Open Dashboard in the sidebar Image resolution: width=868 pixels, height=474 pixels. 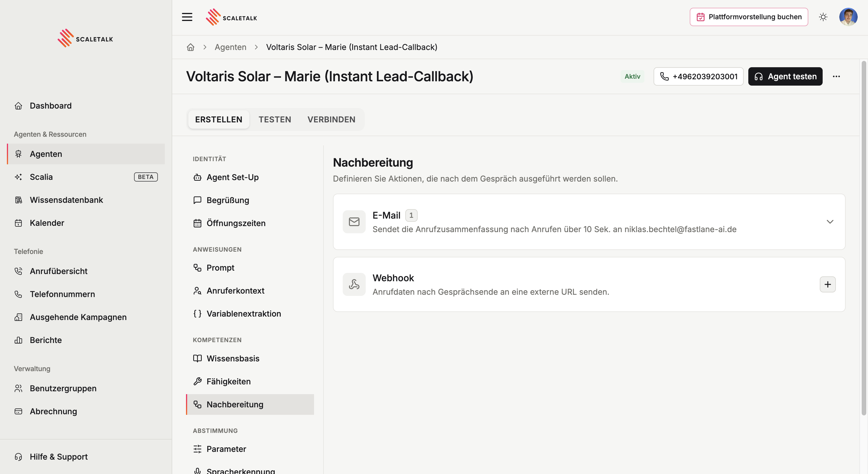tap(86, 106)
